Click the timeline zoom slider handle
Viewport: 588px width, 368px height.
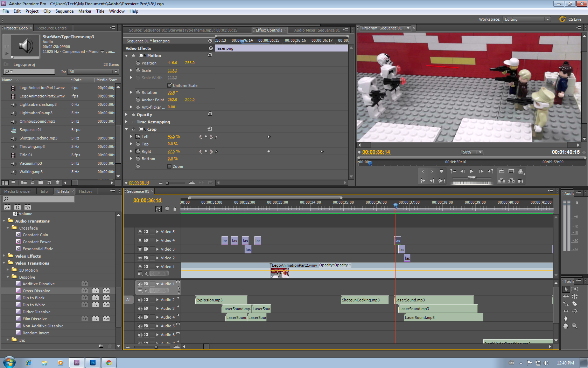pos(156,347)
